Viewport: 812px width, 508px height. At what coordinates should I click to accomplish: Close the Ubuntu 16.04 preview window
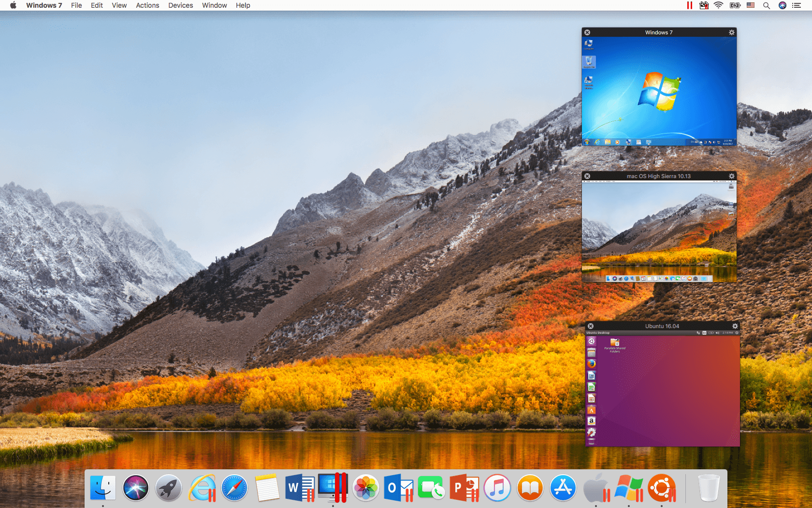pos(591,326)
